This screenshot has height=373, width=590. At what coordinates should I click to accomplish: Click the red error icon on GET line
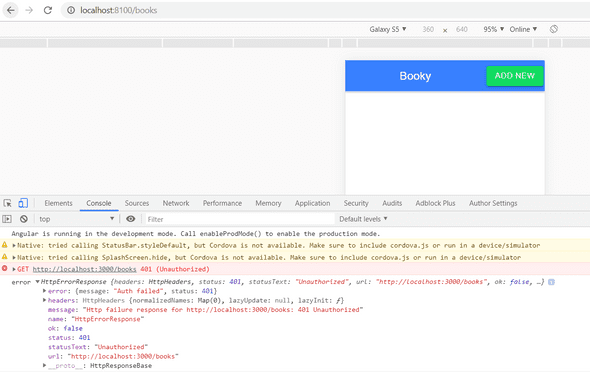click(x=5, y=269)
